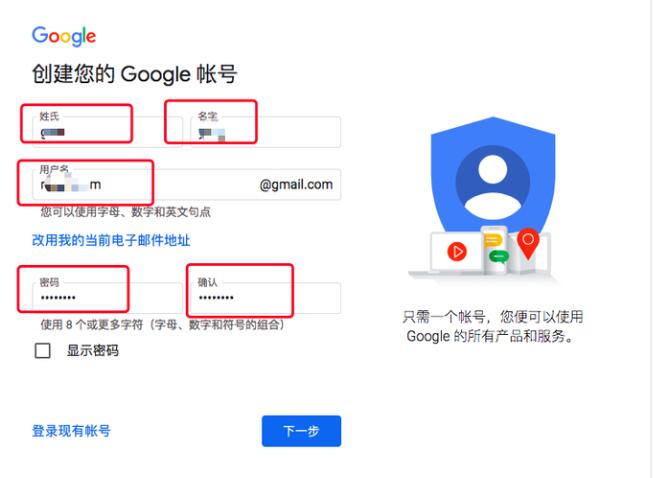Click the blue 下一步 button
This screenshot has height=478, width=653.
point(302,431)
